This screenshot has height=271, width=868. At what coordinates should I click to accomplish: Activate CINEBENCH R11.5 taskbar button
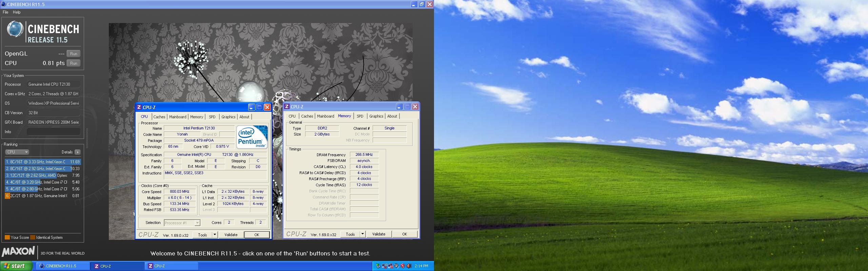coord(63,266)
